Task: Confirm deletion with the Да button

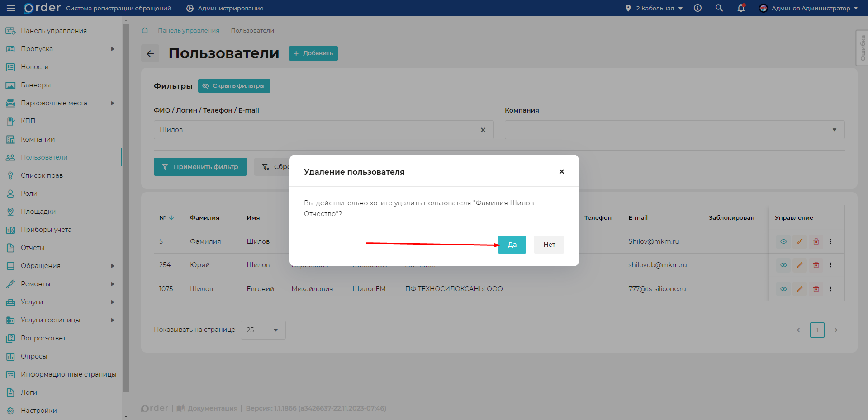Action: pyautogui.click(x=512, y=245)
